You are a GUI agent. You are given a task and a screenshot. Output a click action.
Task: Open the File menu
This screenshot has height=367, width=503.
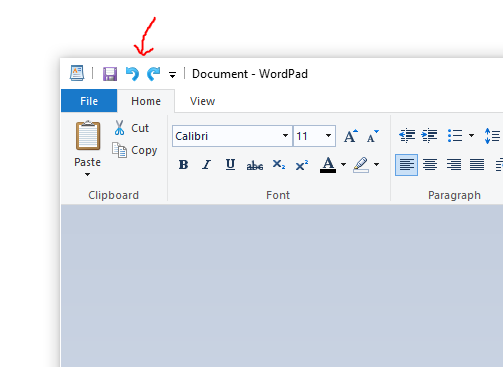point(89,101)
